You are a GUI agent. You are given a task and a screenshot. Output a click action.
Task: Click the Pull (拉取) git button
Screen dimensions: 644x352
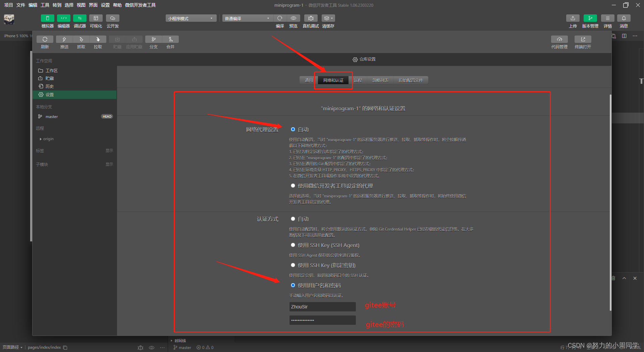coord(98,39)
